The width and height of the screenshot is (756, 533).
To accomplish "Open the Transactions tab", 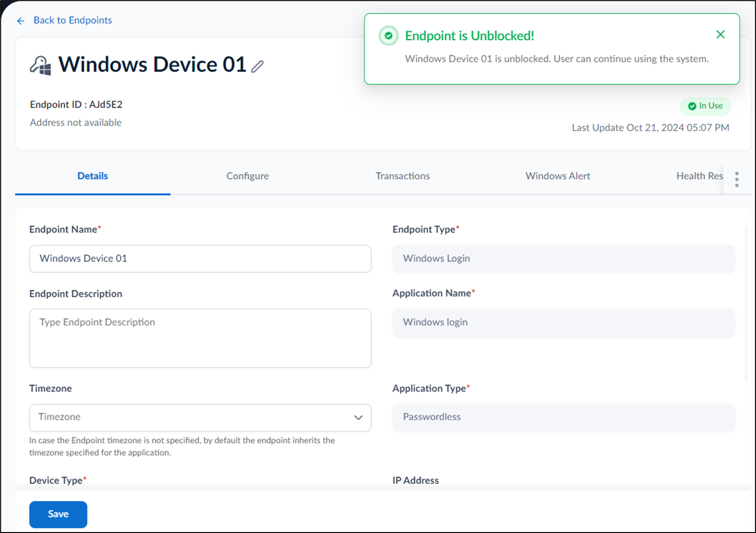I will coord(403,176).
